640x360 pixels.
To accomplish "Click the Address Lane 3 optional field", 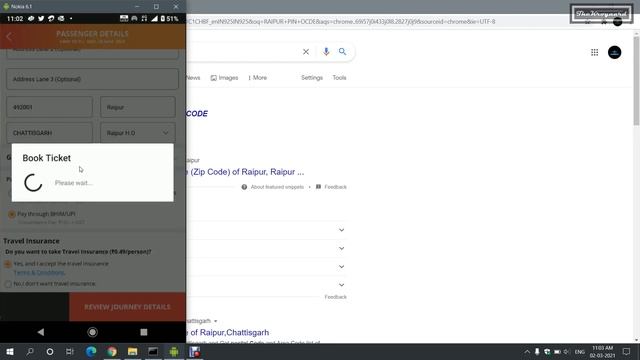I will (92, 79).
